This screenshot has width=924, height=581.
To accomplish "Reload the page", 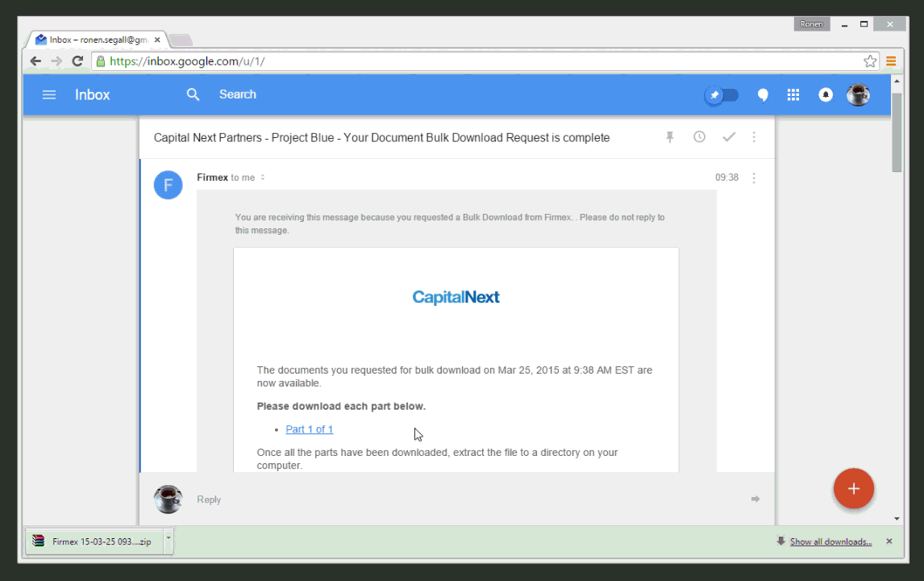I will [x=77, y=61].
